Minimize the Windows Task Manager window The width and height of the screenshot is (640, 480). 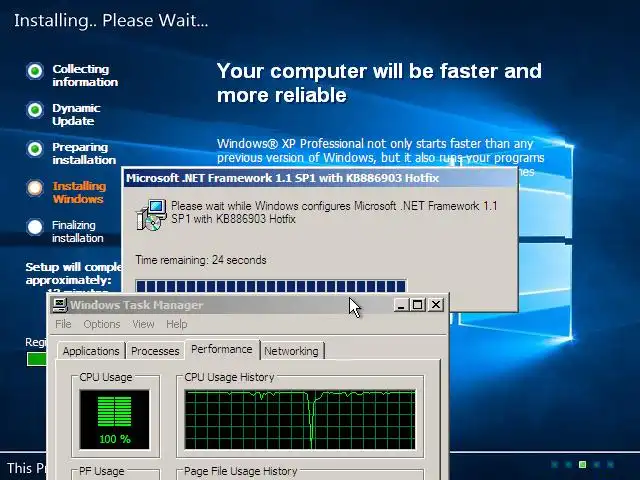coord(401,305)
